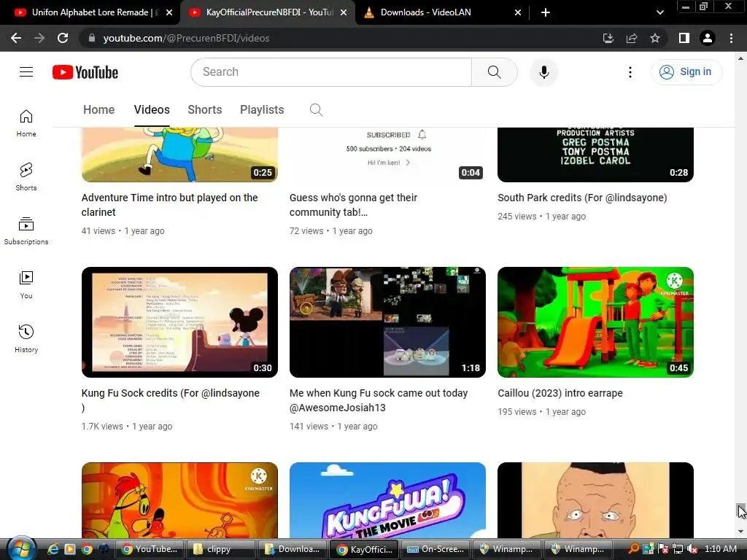
Task: Click the channel search magnifier icon
Action: click(316, 110)
